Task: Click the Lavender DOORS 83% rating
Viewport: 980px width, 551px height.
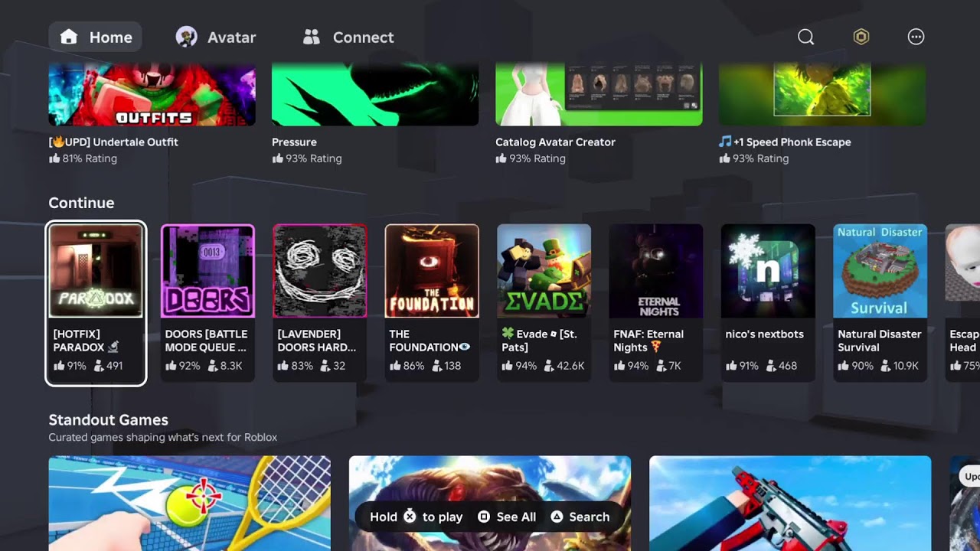Action: (x=295, y=366)
